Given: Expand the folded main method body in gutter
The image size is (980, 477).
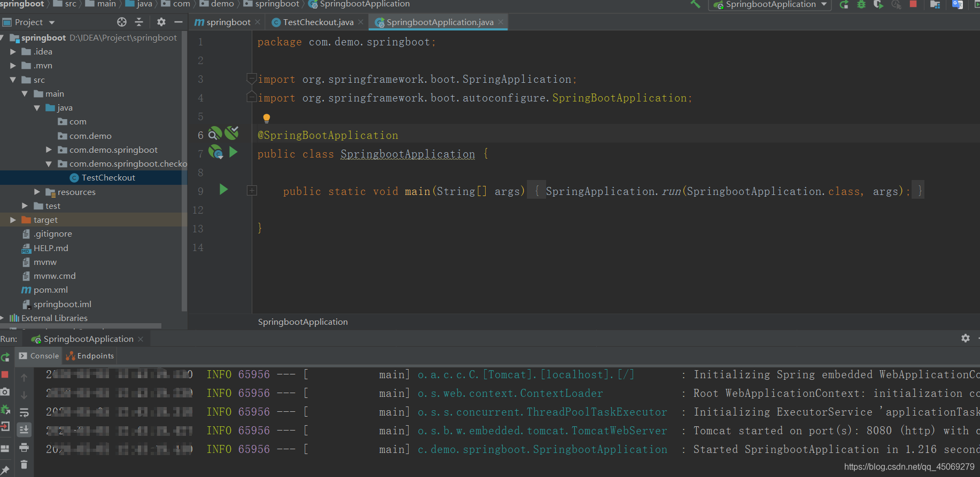Looking at the screenshot, I should tap(252, 191).
